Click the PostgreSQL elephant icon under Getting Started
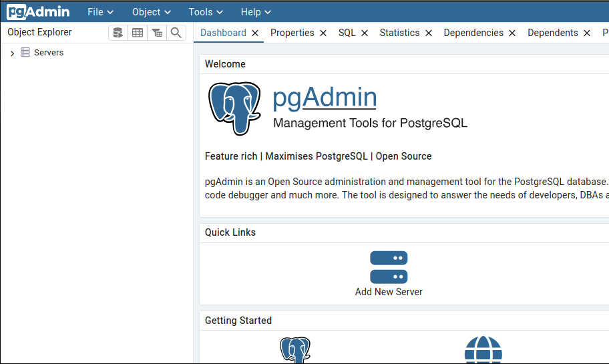Image resolution: width=609 pixels, height=364 pixels. point(294,351)
